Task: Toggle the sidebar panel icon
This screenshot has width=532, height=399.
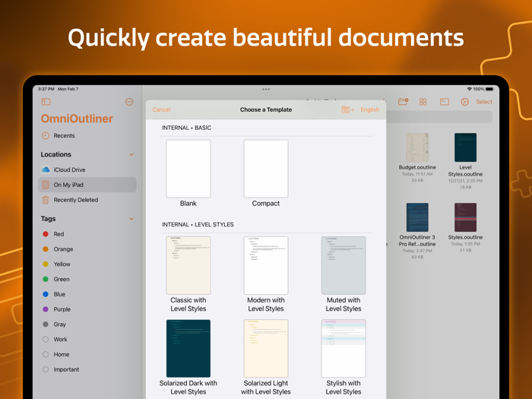Action: click(46, 102)
